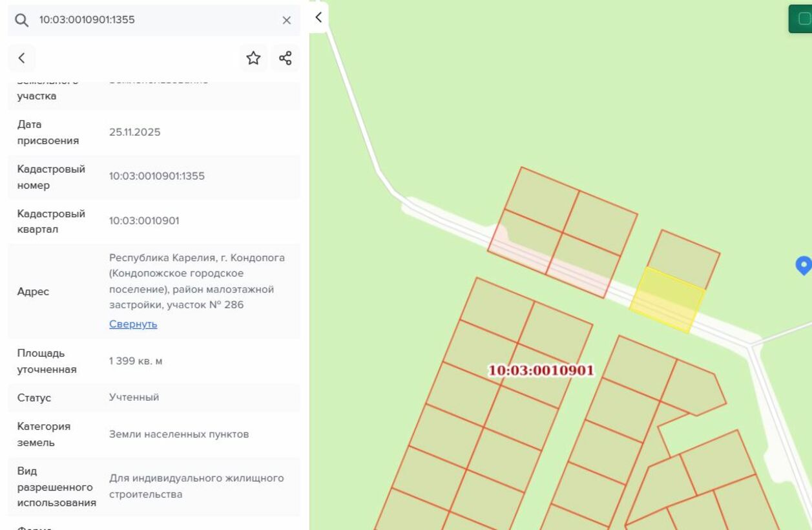Clear the search field with X
The image size is (812, 530).
click(x=287, y=20)
